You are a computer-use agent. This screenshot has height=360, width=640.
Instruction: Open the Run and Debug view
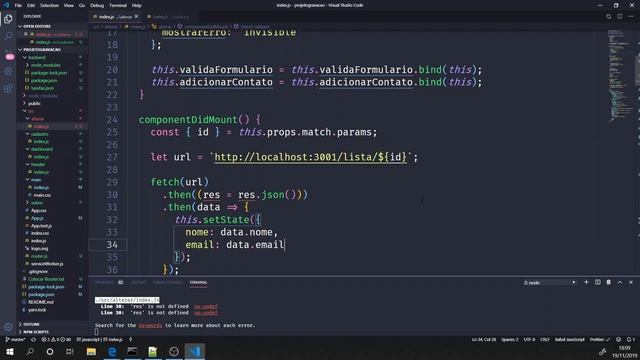coord(8,71)
